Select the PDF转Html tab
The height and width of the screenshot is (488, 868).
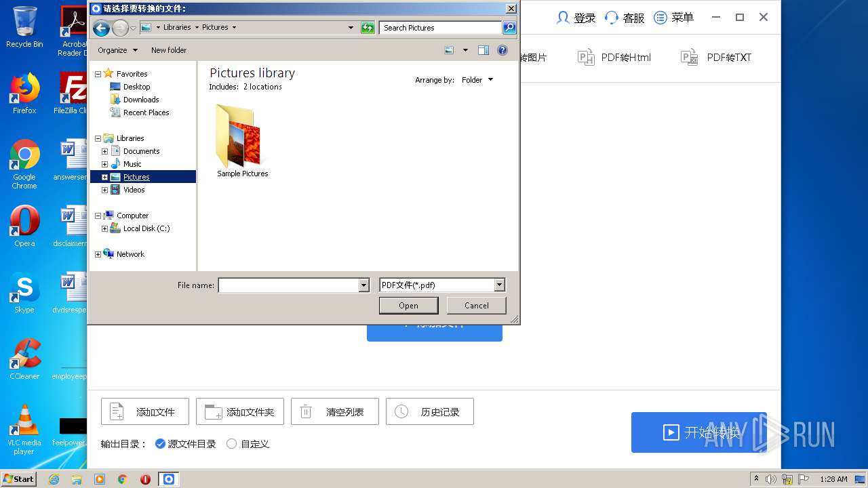614,58
